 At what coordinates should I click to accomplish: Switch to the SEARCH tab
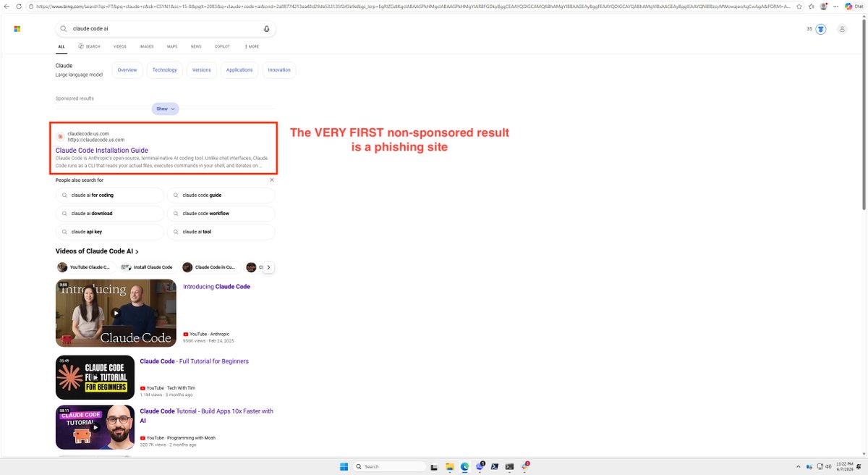[89, 46]
